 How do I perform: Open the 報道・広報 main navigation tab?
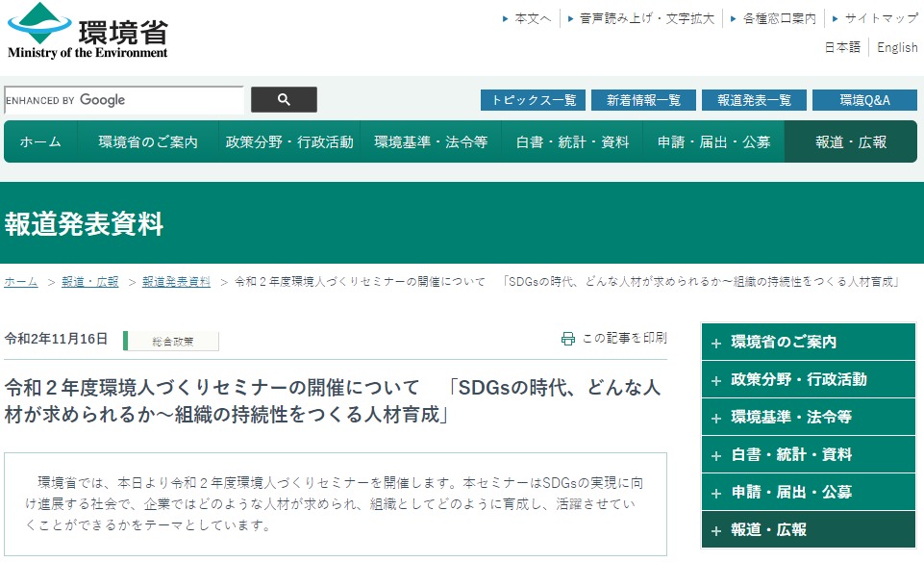coord(850,141)
